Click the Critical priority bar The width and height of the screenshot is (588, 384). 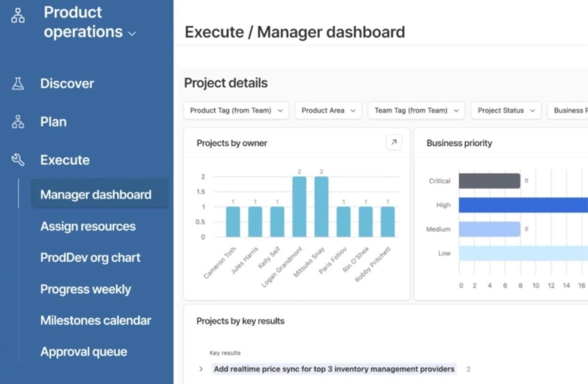pyautogui.click(x=489, y=181)
